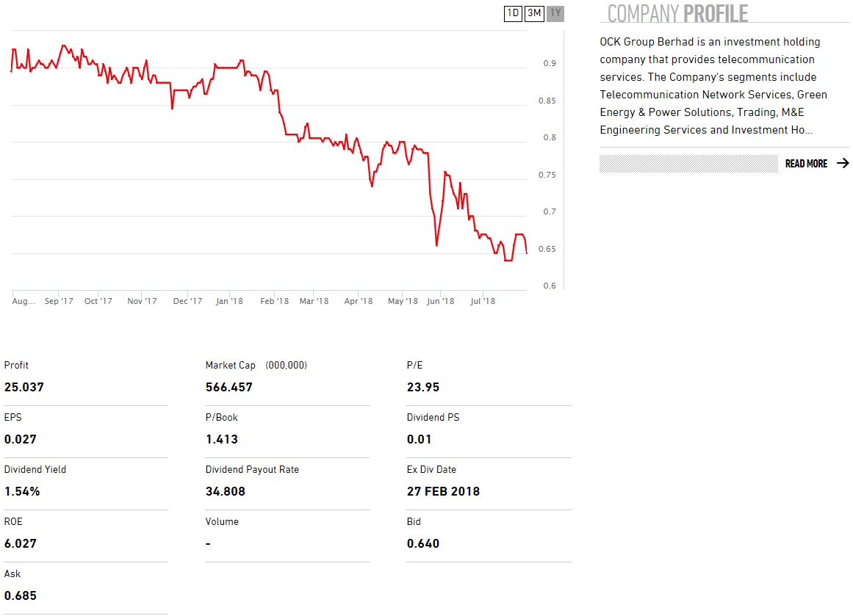Select the Dividend Yield 1.54% value
Image resolution: width=853 pixels, height=616 pixels.
(x=22, y=491)
